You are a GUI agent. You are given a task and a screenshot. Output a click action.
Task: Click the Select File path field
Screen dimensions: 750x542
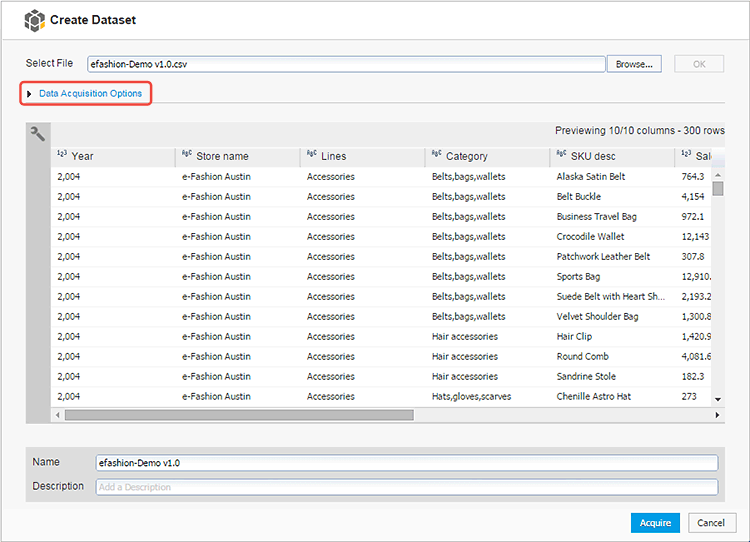[x=346, y=64]
